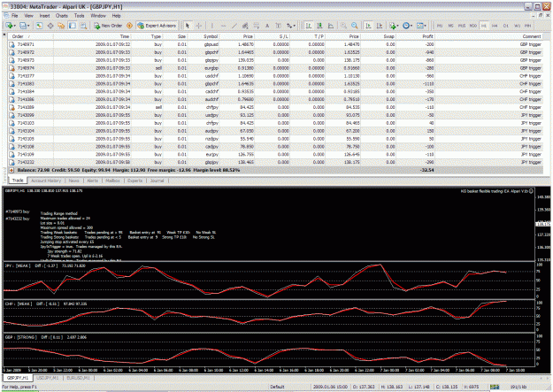
Task: Select the vertical line drawing tool
Action: click(212, 26)
